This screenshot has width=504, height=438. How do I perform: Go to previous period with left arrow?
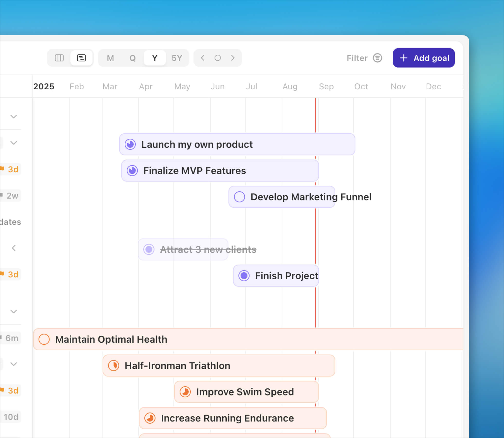203,58
